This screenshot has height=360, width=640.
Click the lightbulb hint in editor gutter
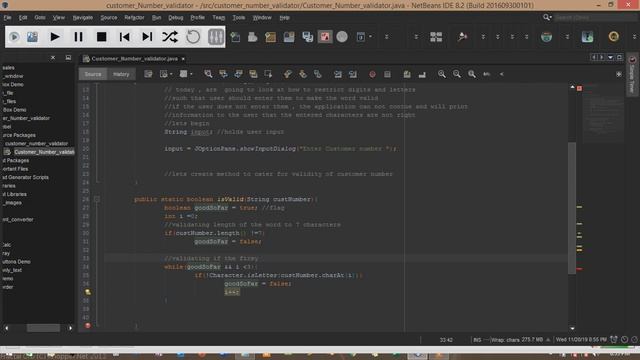(x=88, y=292)
